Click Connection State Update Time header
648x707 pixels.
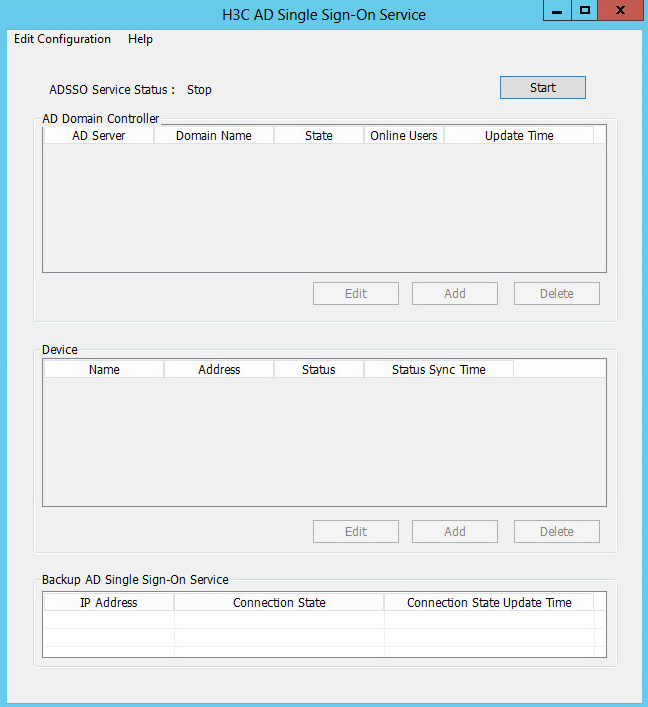(489, 603)
